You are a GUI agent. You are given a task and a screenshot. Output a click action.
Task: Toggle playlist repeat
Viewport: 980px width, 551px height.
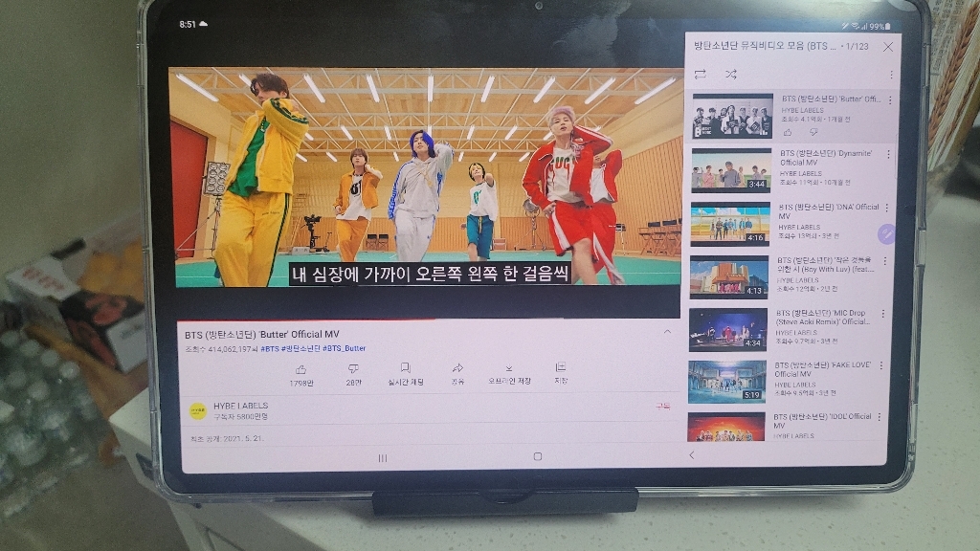[700, 75]
